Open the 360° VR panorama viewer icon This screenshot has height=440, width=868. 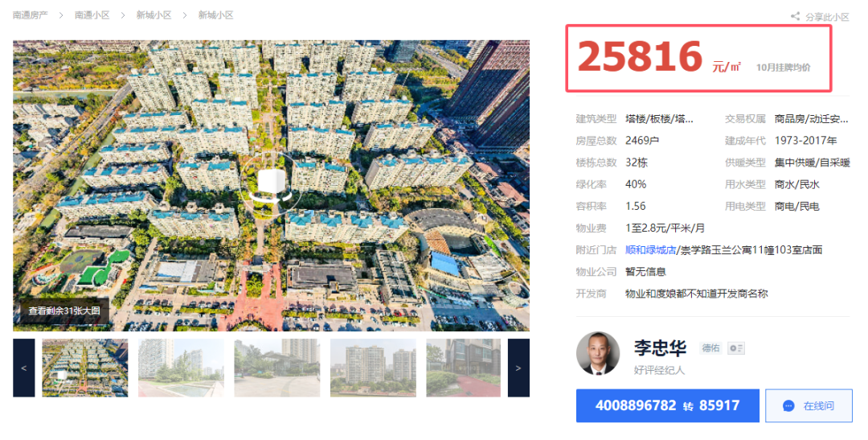click(x=272, y=184)
